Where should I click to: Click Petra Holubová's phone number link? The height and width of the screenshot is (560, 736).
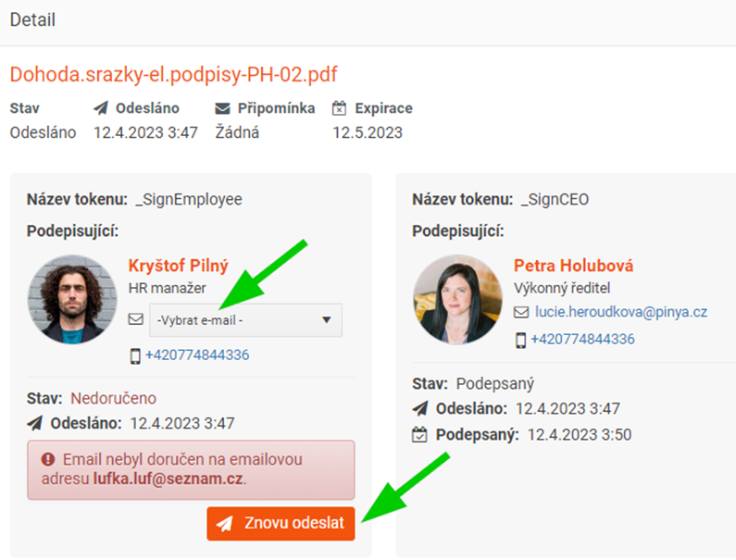tap(582, 339)
